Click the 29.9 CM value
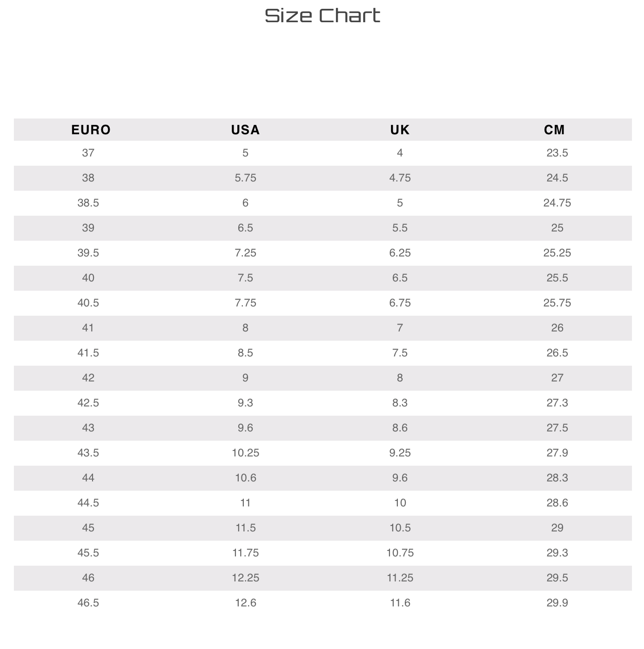 point(557,603)
